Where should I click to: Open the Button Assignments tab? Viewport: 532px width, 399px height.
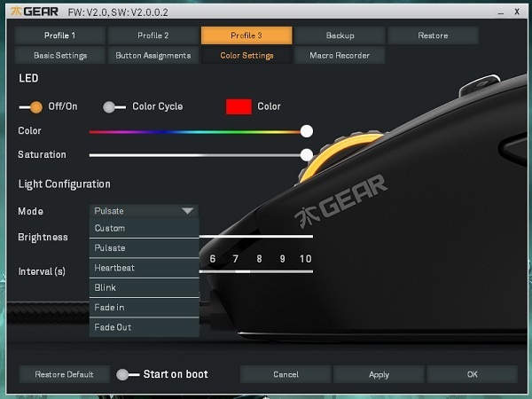pyautogui.click(x=153, y=55)
